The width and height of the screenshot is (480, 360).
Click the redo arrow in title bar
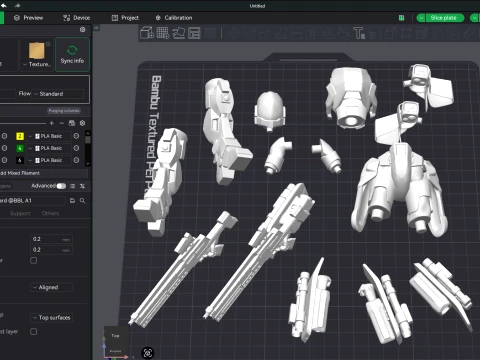coord(17,5)
